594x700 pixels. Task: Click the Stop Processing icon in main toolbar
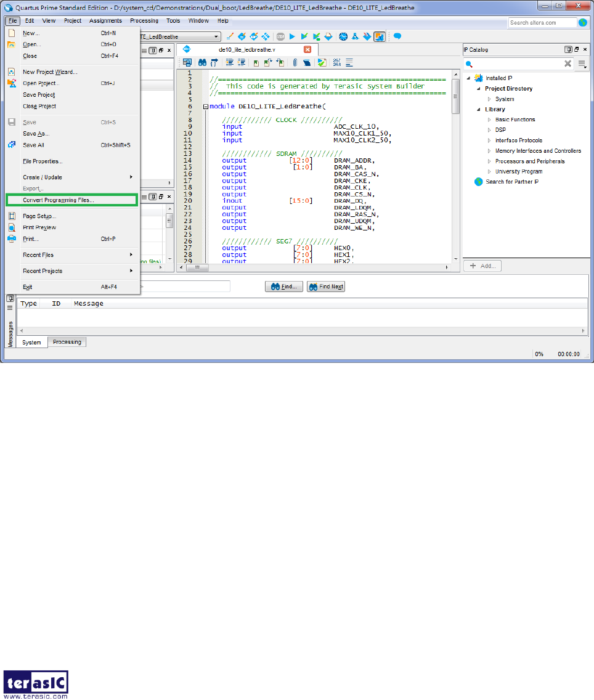pos(280,36)
